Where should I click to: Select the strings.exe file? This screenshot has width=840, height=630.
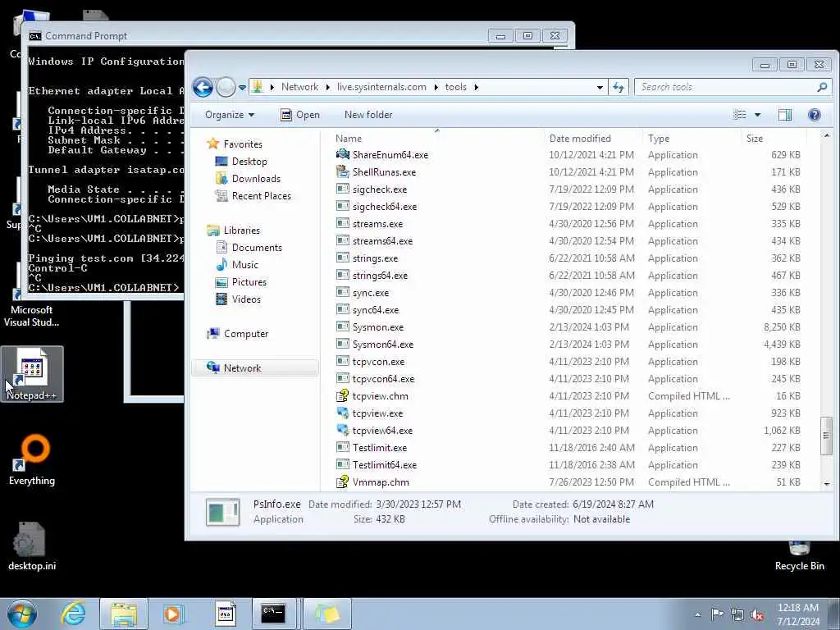(375, 258)
